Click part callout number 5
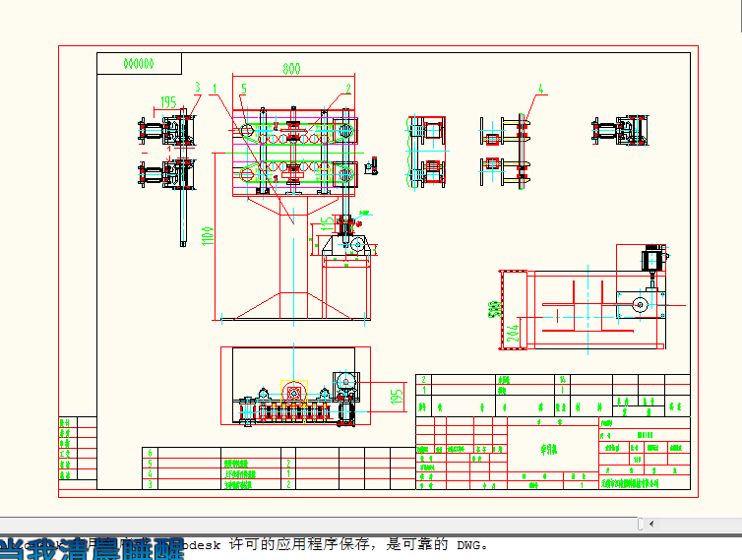742x560 pixels. 243,90
